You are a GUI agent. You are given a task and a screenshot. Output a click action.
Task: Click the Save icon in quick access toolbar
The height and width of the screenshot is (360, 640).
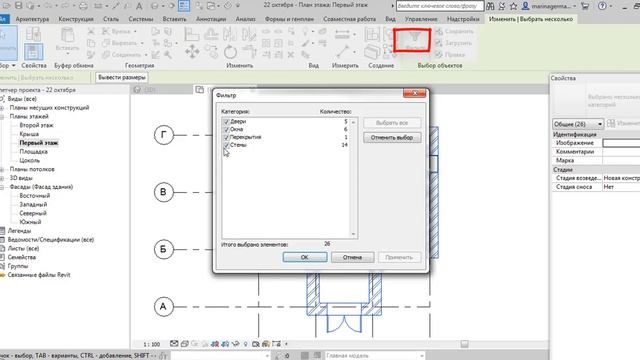19,6
